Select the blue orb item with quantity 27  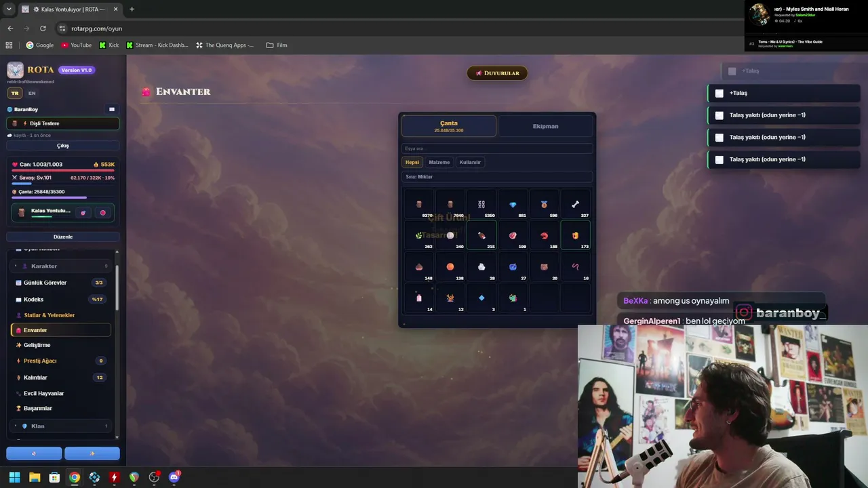[x=513, y=266]
